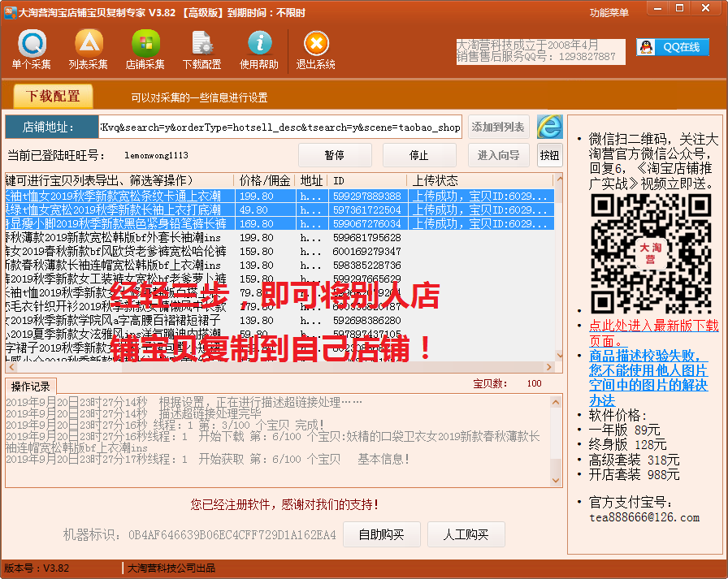Click the 高级套装 318元 price line

634,460
